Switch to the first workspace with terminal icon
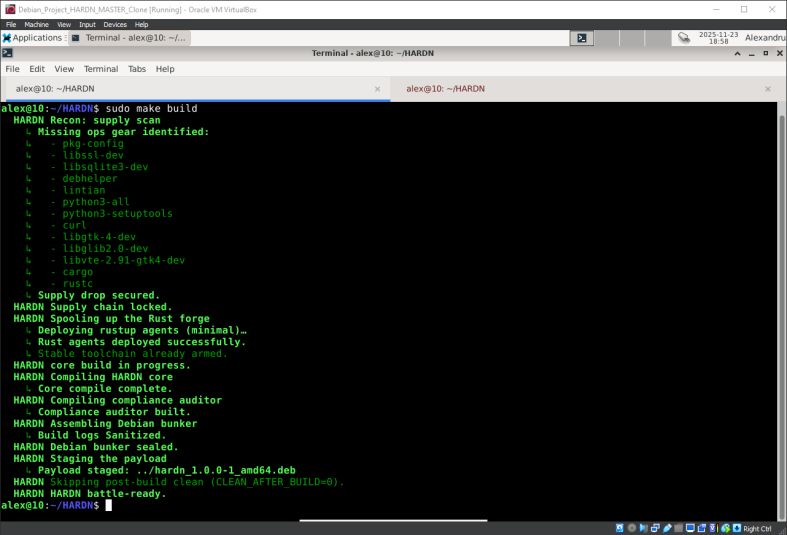Viewport: 787px width, 535px height. (582, 38)
